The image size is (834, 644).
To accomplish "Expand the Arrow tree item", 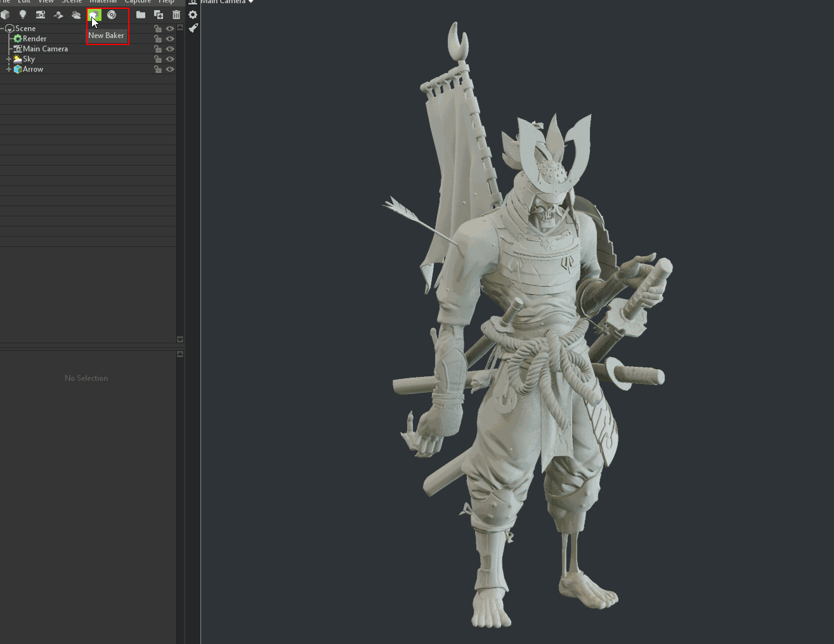I will pyautogui.click(x=9, y=69).
